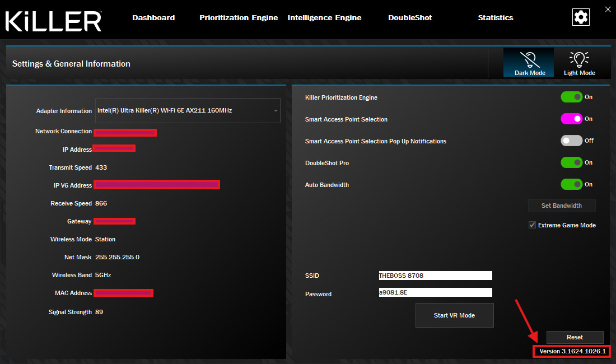Click the DoubleShot Pro label

327,163
